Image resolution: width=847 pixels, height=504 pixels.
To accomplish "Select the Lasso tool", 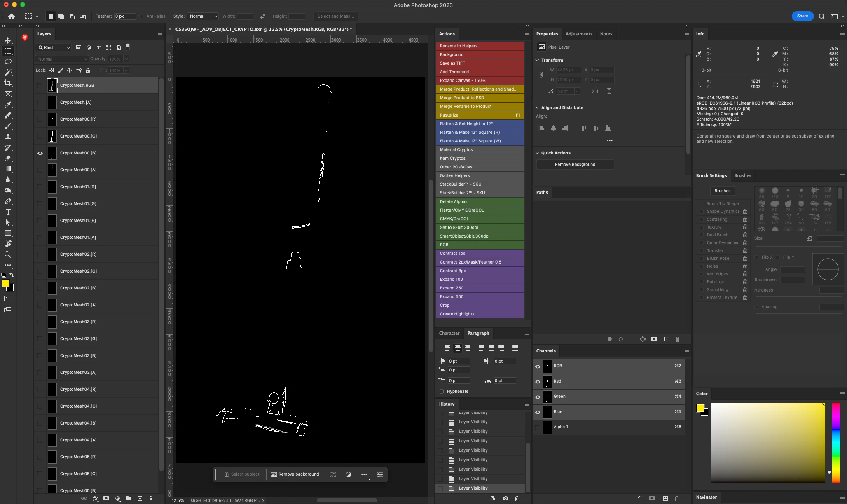I will pos(8,62).
